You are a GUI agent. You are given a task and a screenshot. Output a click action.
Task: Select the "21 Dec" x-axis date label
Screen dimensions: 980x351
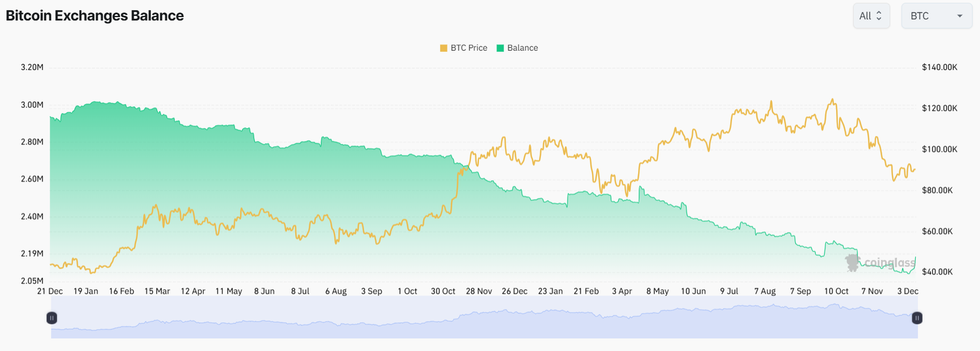point(50,291)
